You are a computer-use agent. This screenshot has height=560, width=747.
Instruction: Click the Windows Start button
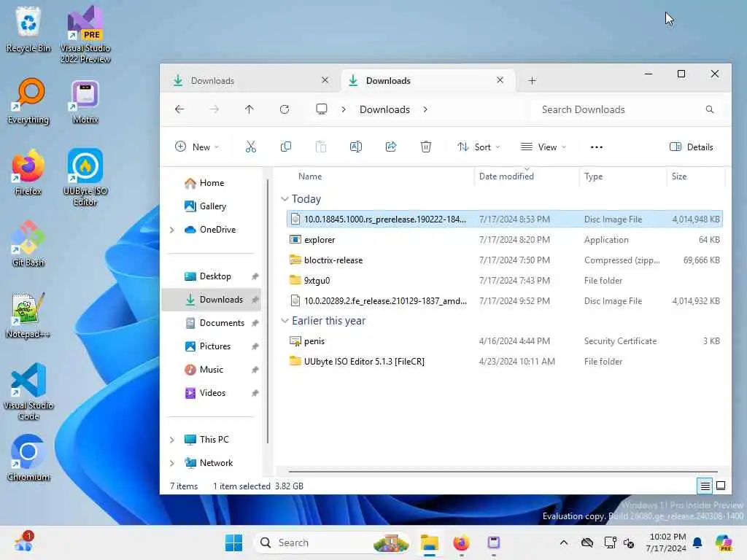pos(233,542)
